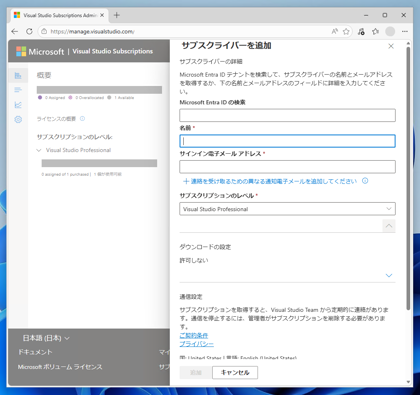The width and height of the screenshot is (420, 395).
Task: Open Microsoft ボリューム ライセンス footer link
Action: pos(60,367)
